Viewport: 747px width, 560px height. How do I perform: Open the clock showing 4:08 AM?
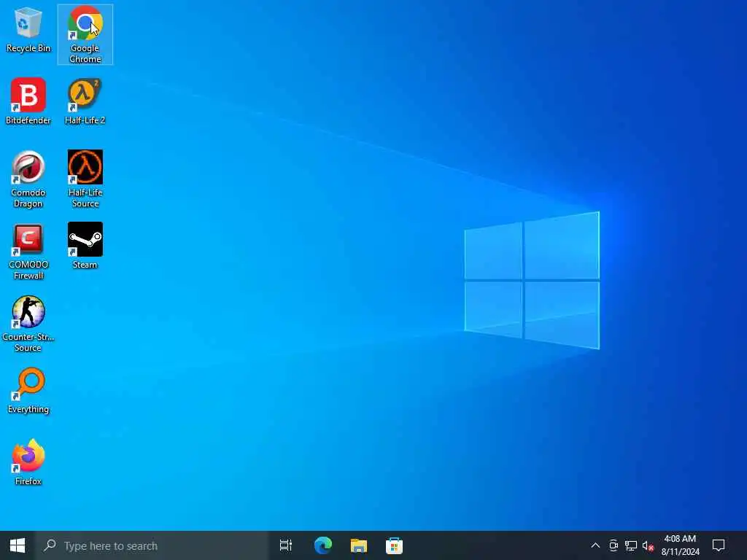click(x=680, y=545)
